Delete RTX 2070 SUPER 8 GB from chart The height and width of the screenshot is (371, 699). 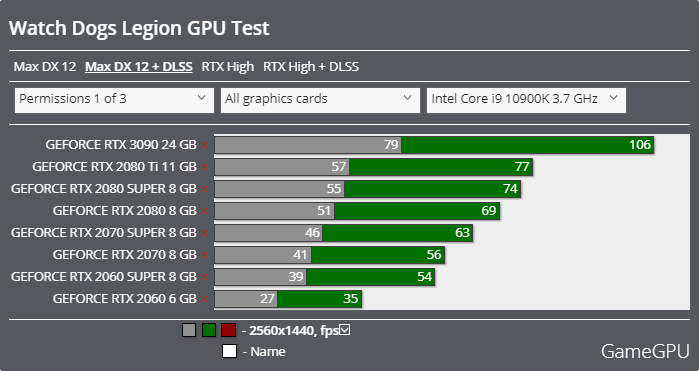coord(204,233)
